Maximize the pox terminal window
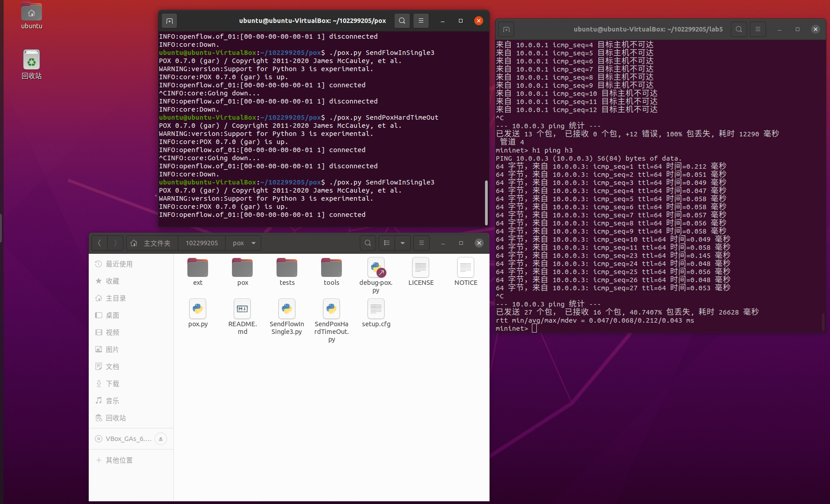Screen dimensions: 830x504 point(461,21)
